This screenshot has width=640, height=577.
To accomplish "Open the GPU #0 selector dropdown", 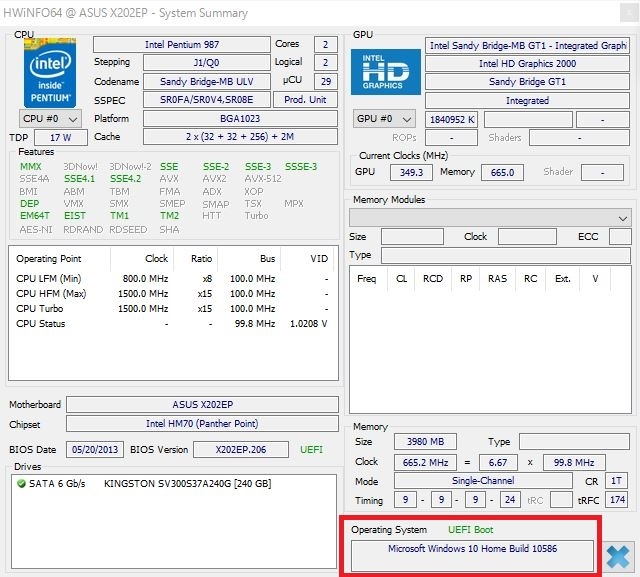I will coord(384,119).
